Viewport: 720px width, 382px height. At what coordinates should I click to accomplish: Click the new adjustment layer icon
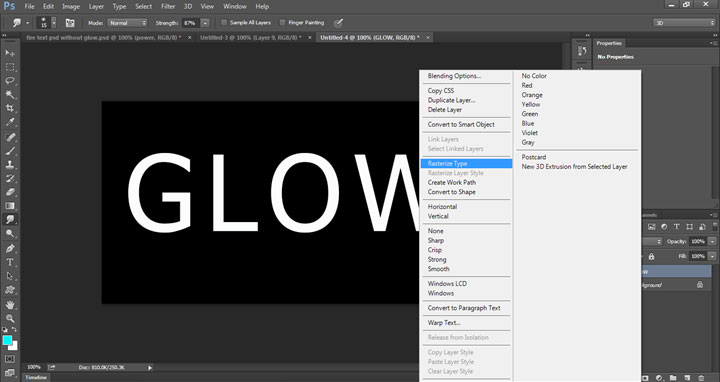tap(659, 378)
